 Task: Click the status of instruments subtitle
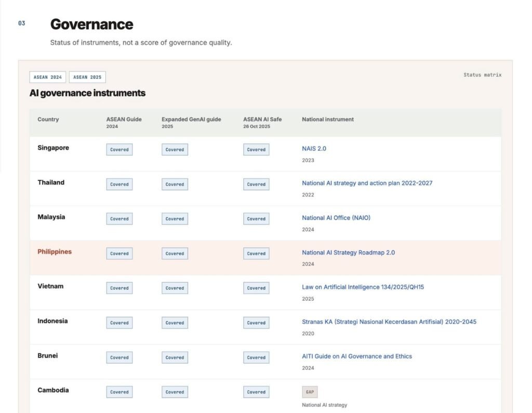pyautogui.click(x=141, y=43)
